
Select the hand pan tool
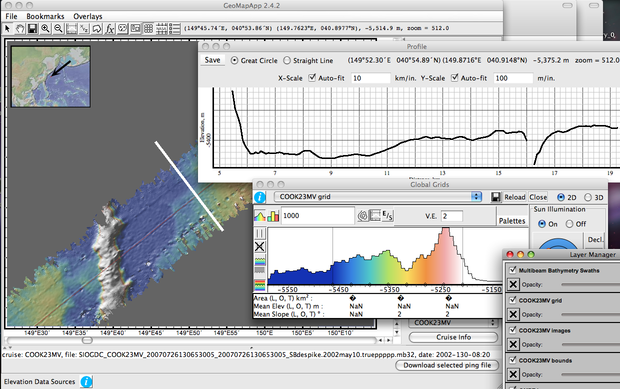click(x=20, y=28)
